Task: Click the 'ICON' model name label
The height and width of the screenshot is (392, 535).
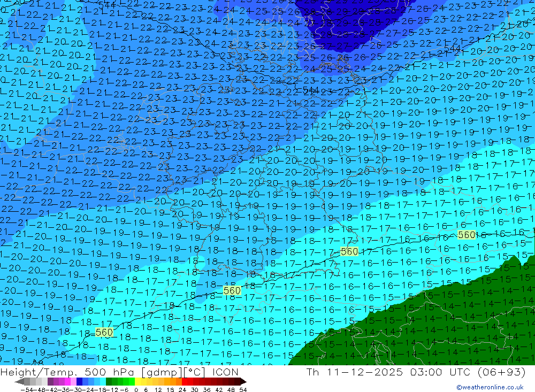Action: pyautogui.click(x=225, y=372)
